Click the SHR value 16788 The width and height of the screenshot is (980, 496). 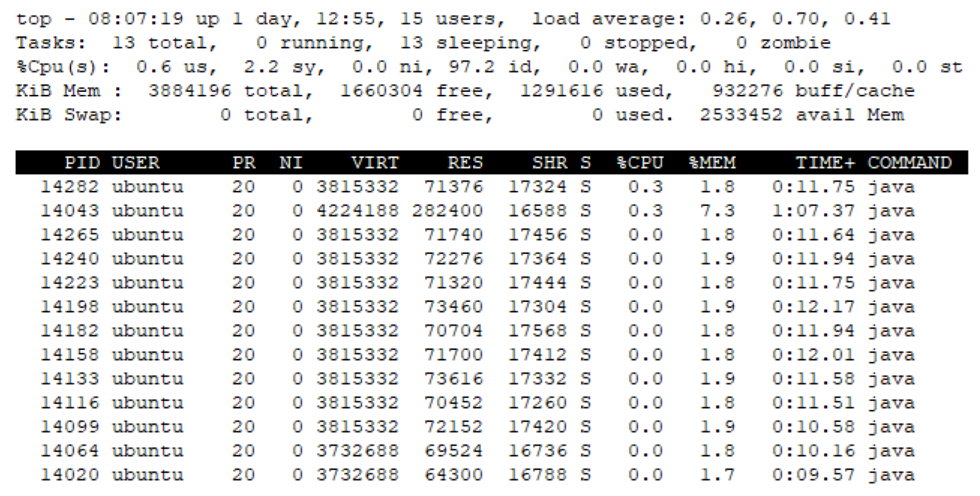click(537, 475)
